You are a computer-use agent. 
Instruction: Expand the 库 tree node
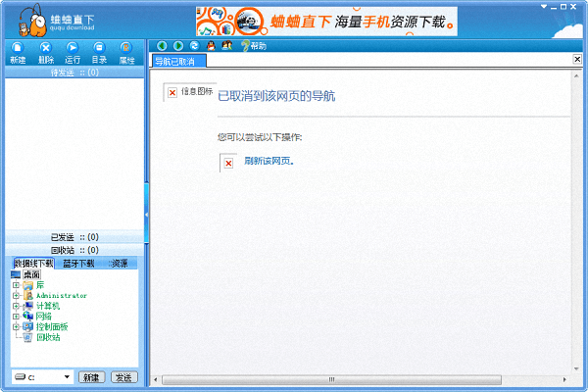point(16,285)
